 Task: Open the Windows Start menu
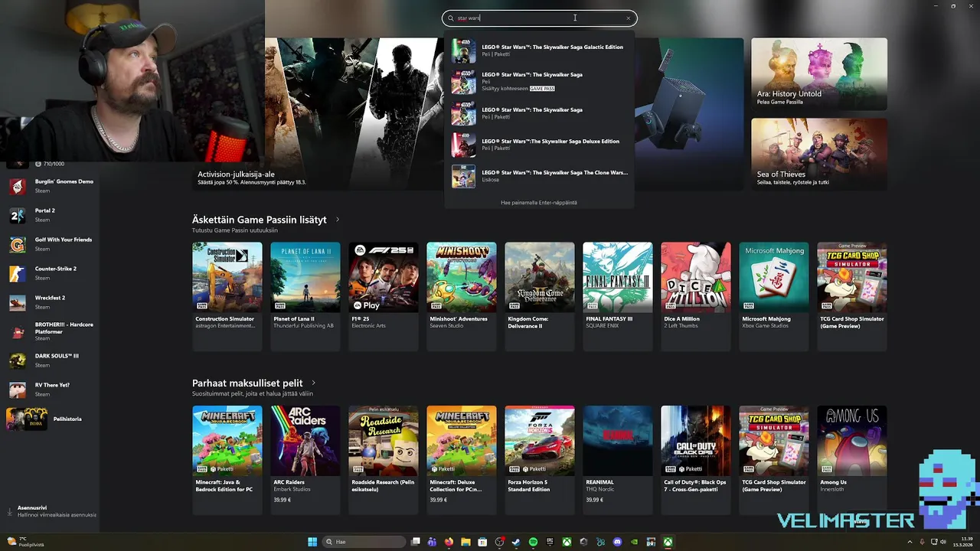tap(312, 542)
